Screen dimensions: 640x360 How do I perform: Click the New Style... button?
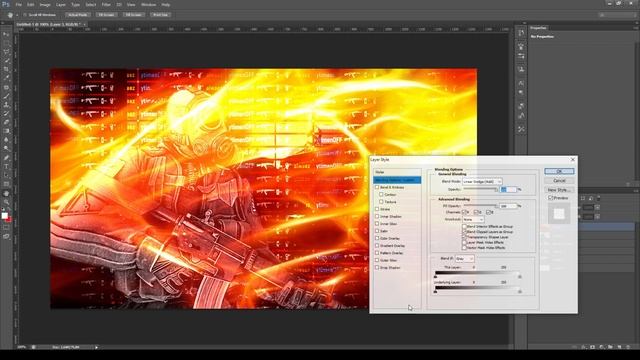point(559,190)
